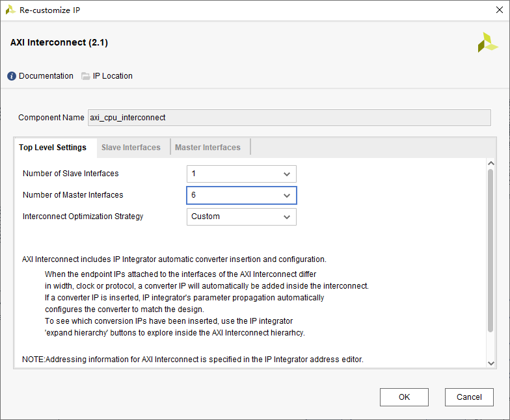Click the Component Name text field
The height and width of the screenshot is (420, 510).
point(289,118)
